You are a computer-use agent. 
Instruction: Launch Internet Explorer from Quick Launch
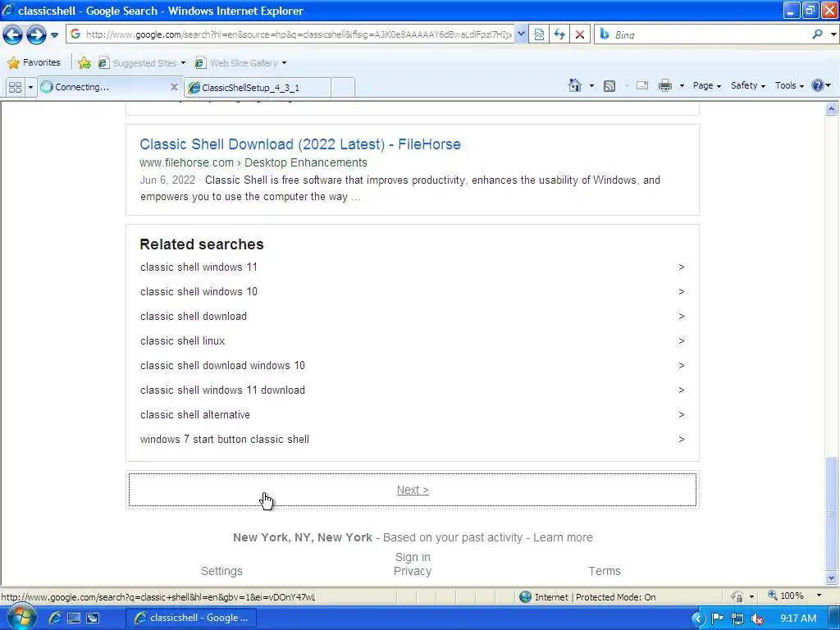[55, 618]
